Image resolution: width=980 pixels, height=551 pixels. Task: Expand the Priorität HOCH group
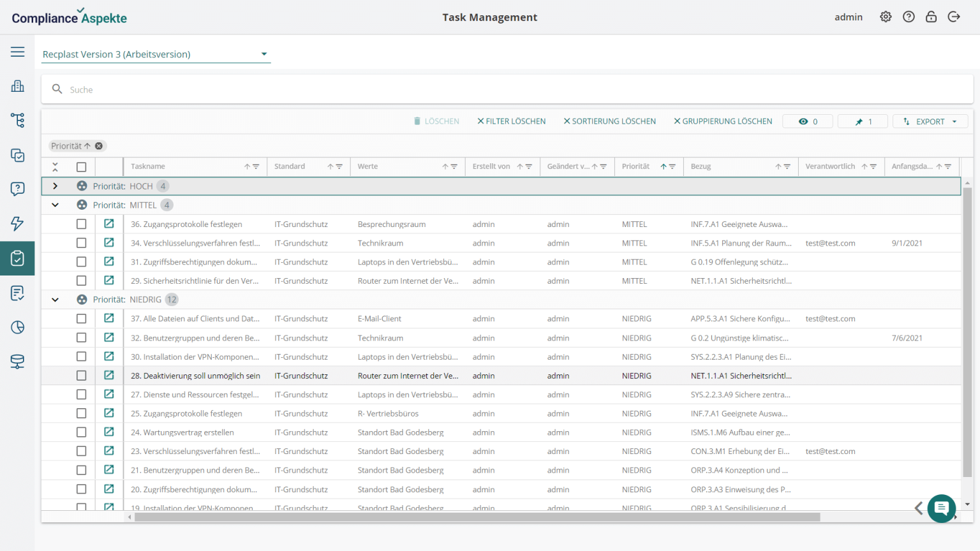(x=55, y=186)
